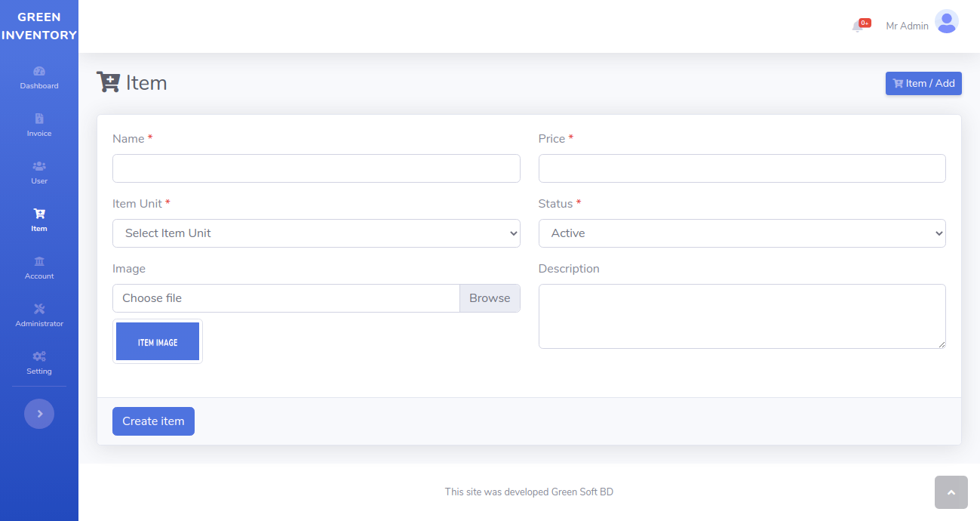
Task: Click the Administrator tools icon
Action: coord(39,309)
